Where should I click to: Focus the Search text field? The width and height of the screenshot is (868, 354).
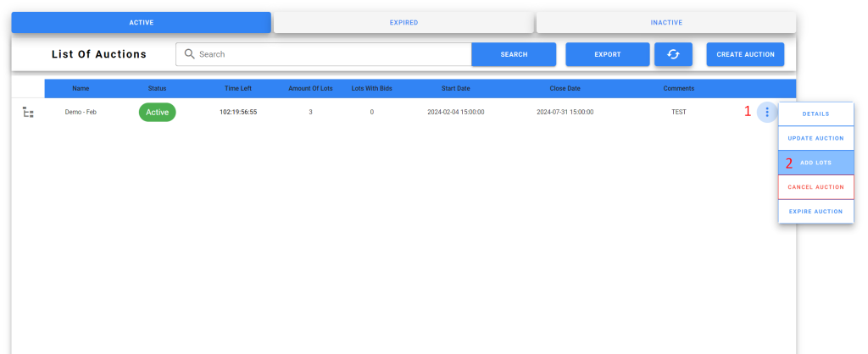[x=331, y=54]
